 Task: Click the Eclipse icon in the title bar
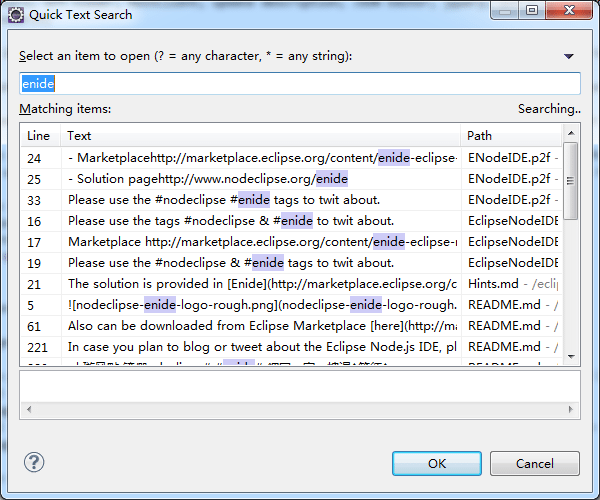point(16,15)
